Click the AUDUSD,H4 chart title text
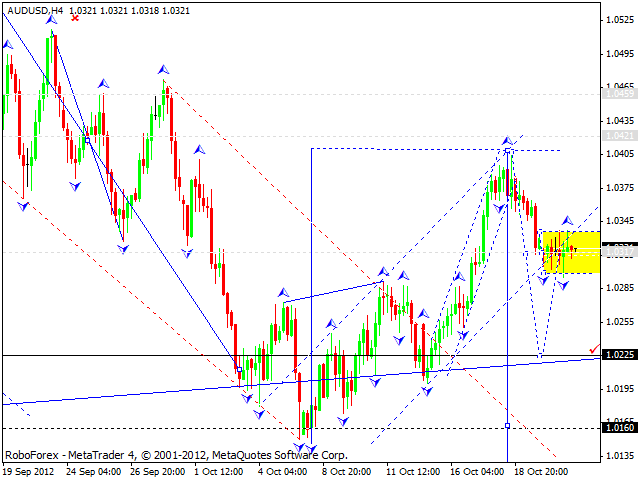This screenshot has height=480, width=640. [x=36, y=11]
